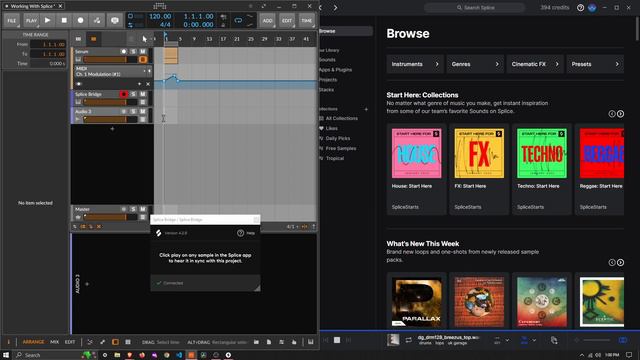Go forward with Splice navigation arrow

335,7
